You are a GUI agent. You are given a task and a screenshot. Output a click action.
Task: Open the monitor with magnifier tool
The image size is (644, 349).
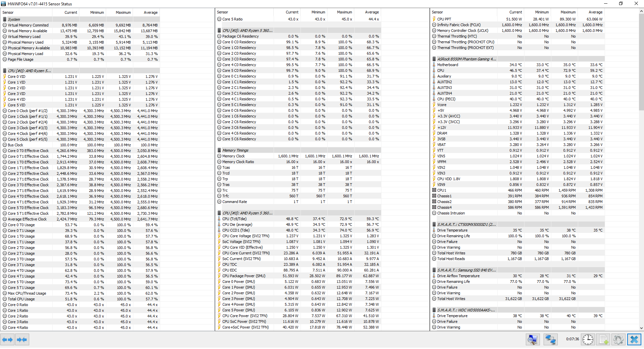click(x=533, y=340)
